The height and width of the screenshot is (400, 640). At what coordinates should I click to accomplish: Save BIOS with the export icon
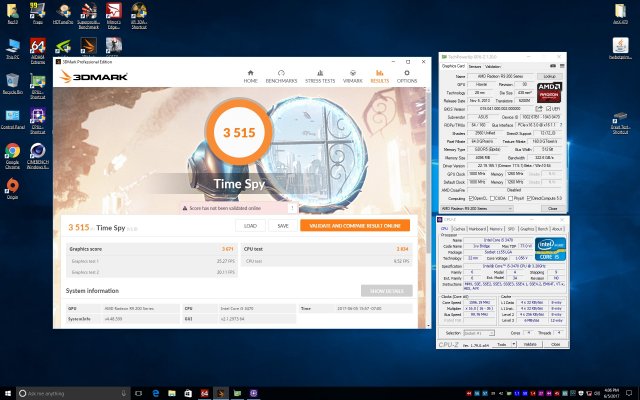539,109
